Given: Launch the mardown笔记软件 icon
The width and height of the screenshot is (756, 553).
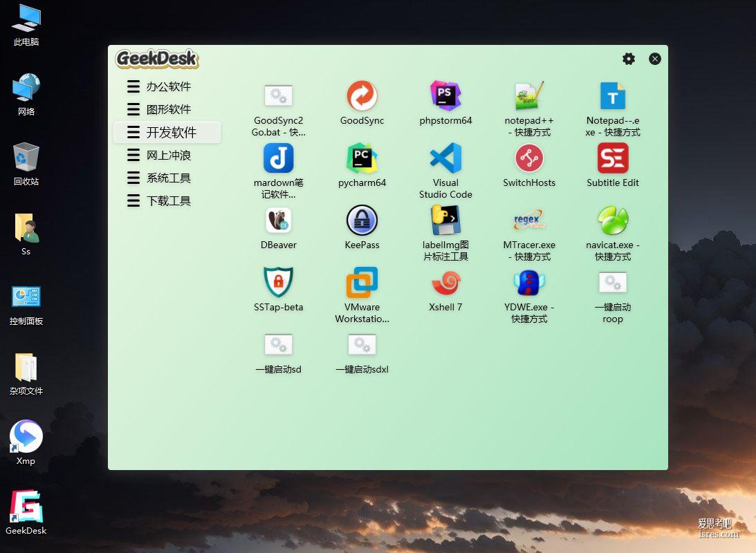Looking at the screenshot, I should coord(279,158).
